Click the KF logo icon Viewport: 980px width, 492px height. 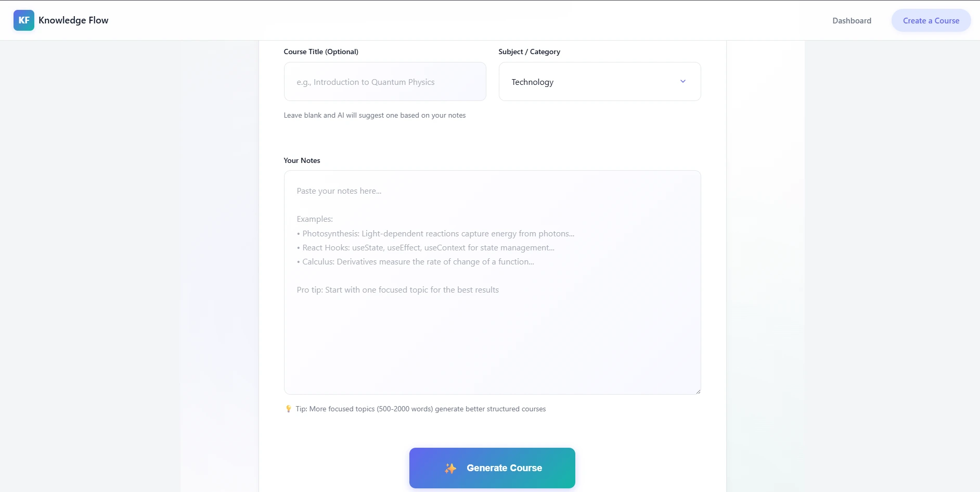click(x=23, y=20)
